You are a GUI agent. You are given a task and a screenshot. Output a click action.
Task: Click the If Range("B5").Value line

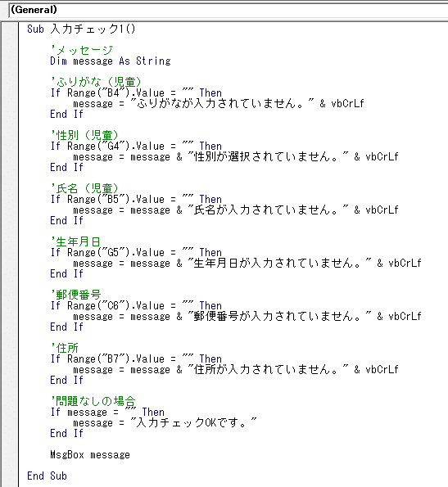click(x=137, y=199)
